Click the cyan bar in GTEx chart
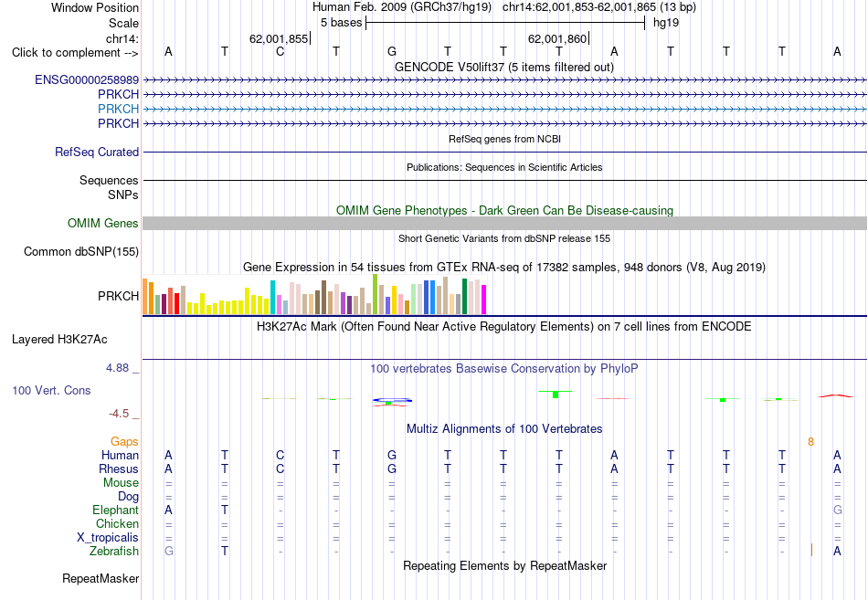Image resolution: width=868 pixels, height=600 pixels. point(272,297)
